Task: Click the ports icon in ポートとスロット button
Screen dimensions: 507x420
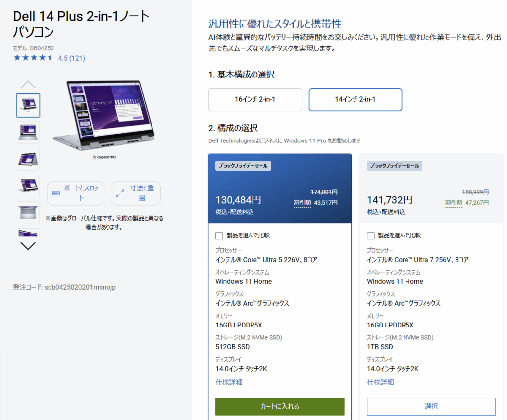Action: pyautogui.click(x=55, y=193)
